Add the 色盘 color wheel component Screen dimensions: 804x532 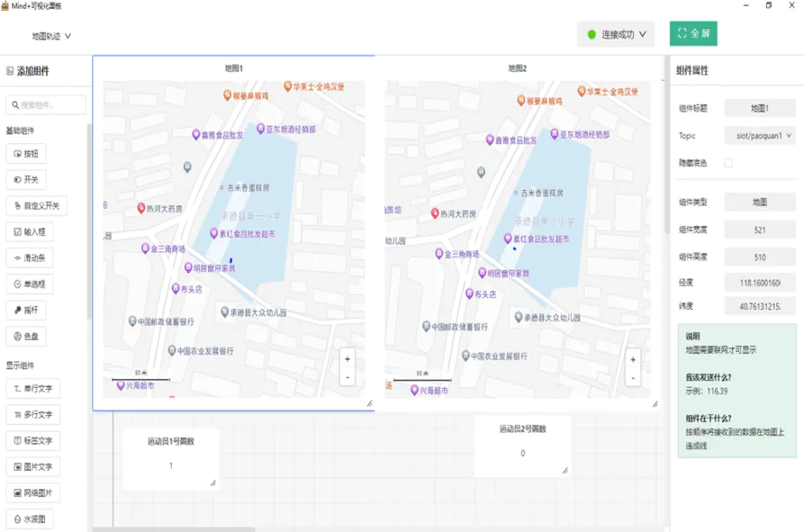tap(26, 337)
